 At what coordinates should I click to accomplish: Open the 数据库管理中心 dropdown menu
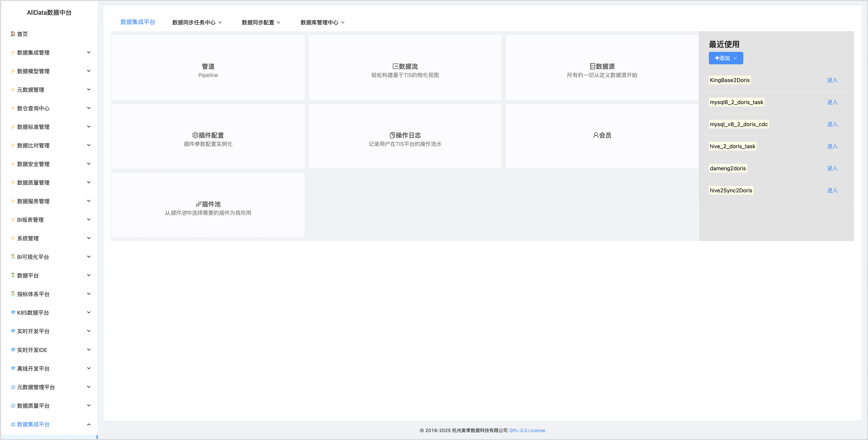322,23
